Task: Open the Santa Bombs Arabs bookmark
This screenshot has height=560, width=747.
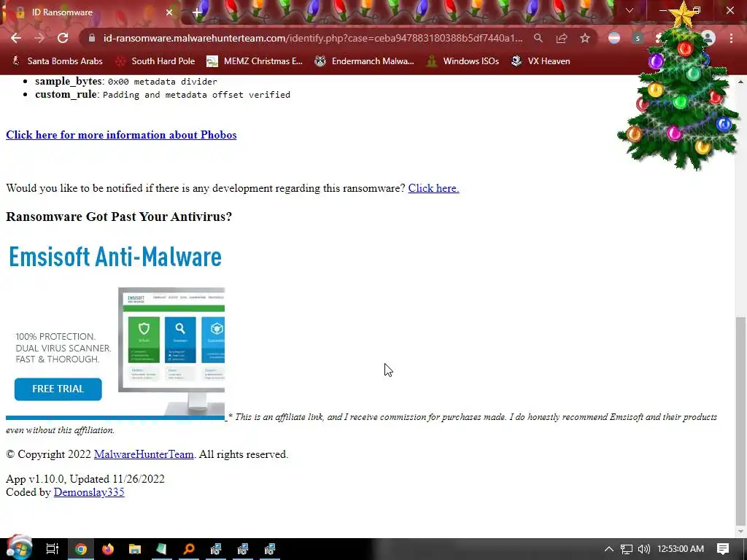Action: (57, 61)
